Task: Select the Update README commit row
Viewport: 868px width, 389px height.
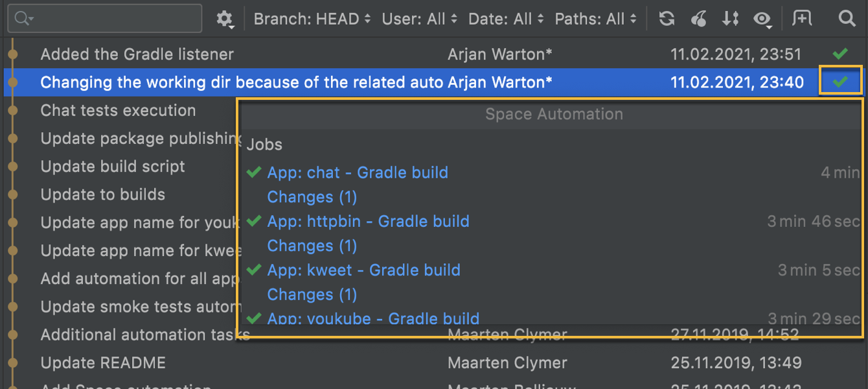Action: point(103,362)
